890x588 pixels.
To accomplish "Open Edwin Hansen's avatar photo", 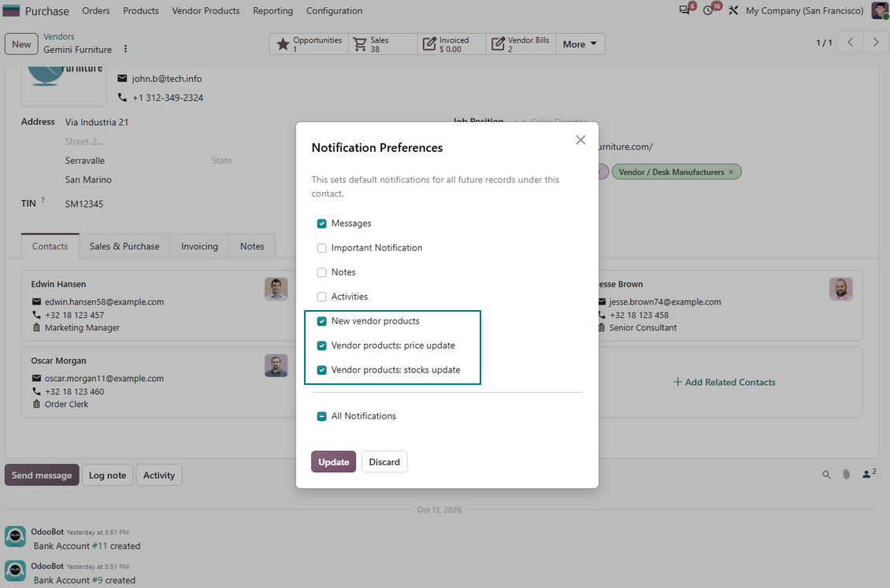I will click(x=276, y=289).
